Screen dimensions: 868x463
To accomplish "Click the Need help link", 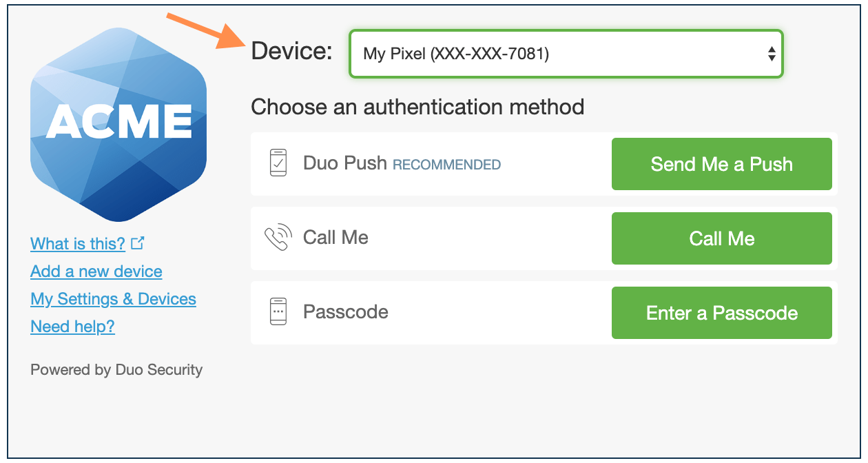I will 72,326.
